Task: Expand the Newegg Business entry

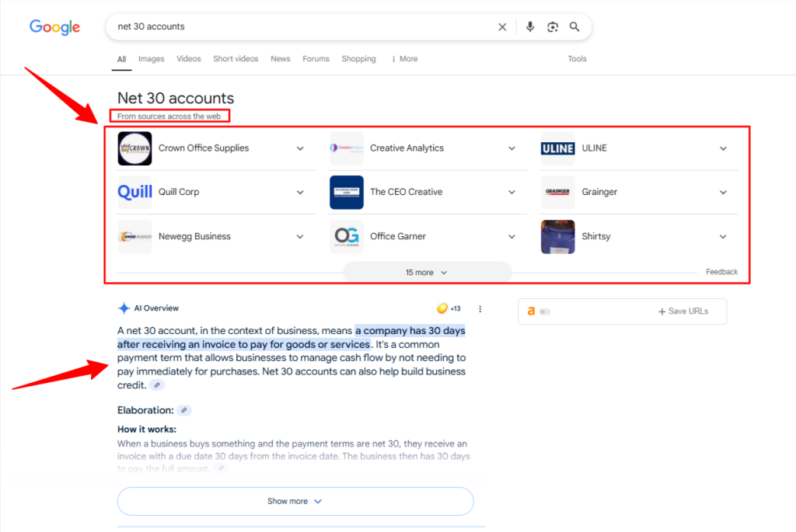Action: coord(300,236)
